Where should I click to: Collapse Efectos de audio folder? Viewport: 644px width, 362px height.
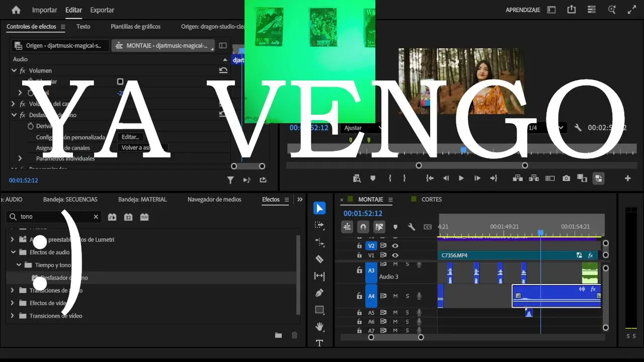tap(13, 252)
